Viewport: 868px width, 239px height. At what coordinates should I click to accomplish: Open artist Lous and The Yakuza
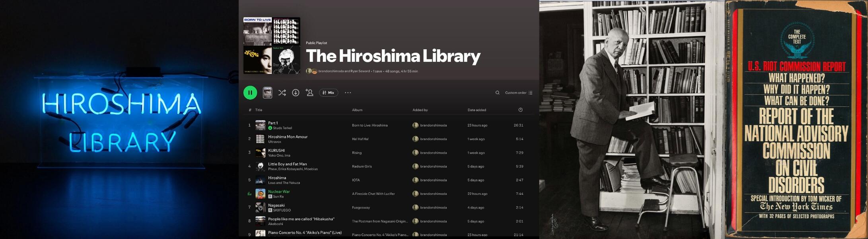point(284,183)
